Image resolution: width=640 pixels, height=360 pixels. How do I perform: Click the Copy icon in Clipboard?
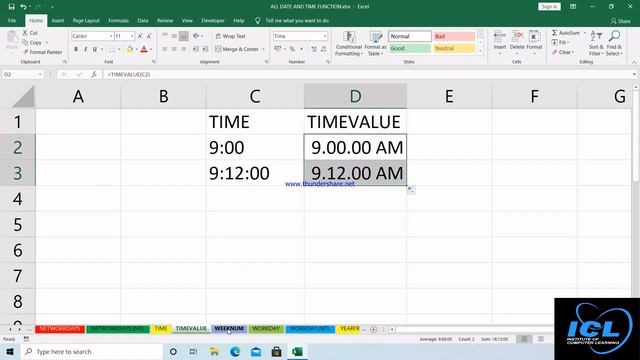point(25,42)
